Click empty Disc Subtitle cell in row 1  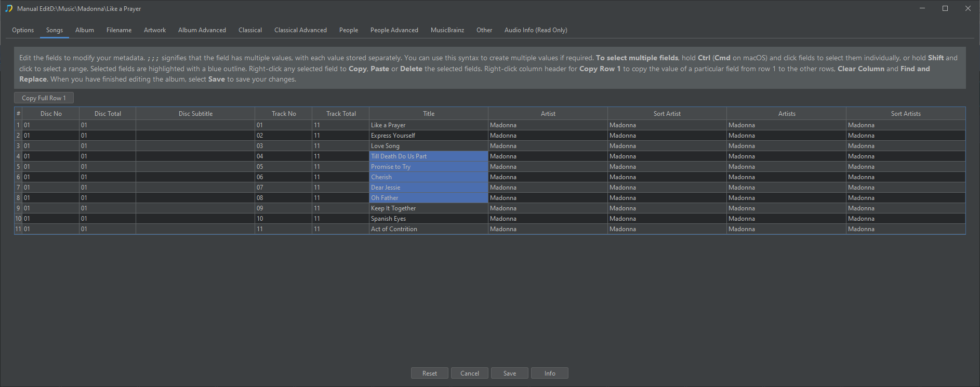tap(195, 125)
